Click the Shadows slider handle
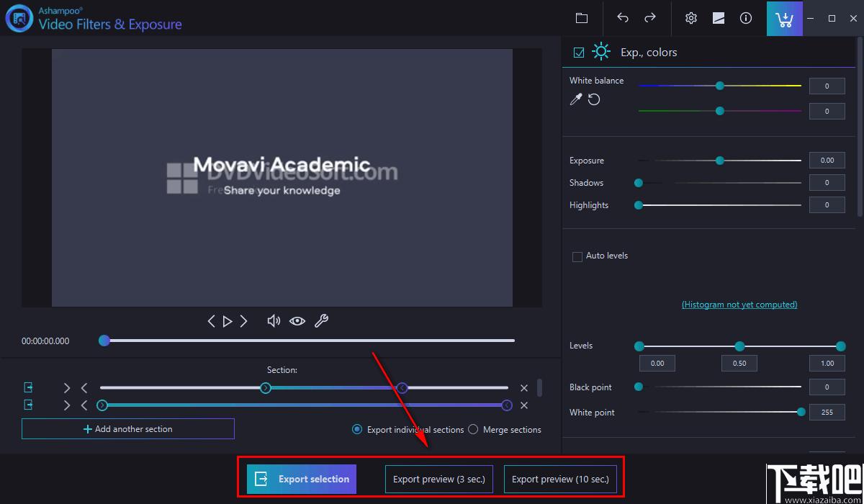The image size is (864, 504). 639,183
